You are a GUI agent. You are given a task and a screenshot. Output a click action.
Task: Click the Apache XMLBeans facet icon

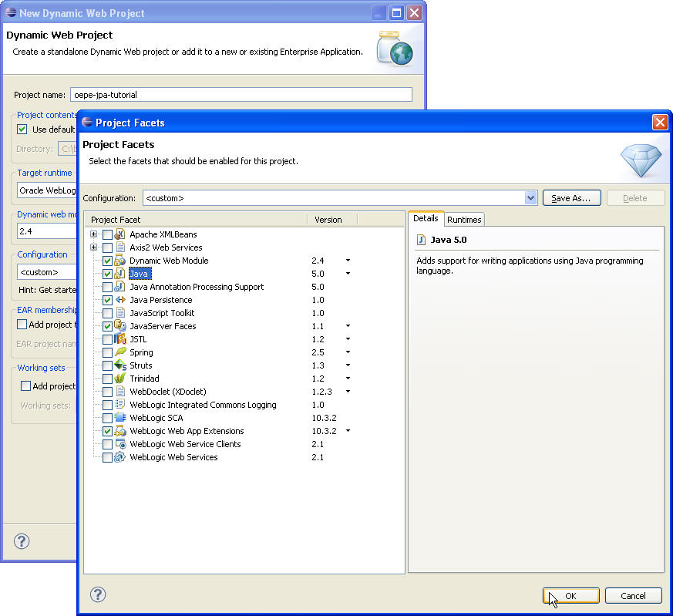point(120,234)
